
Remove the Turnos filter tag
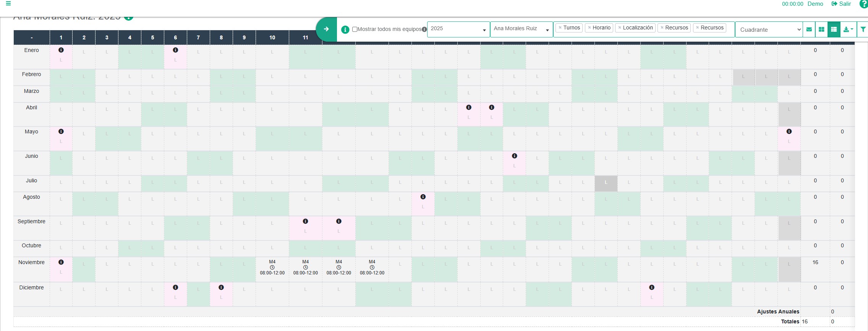560,28
